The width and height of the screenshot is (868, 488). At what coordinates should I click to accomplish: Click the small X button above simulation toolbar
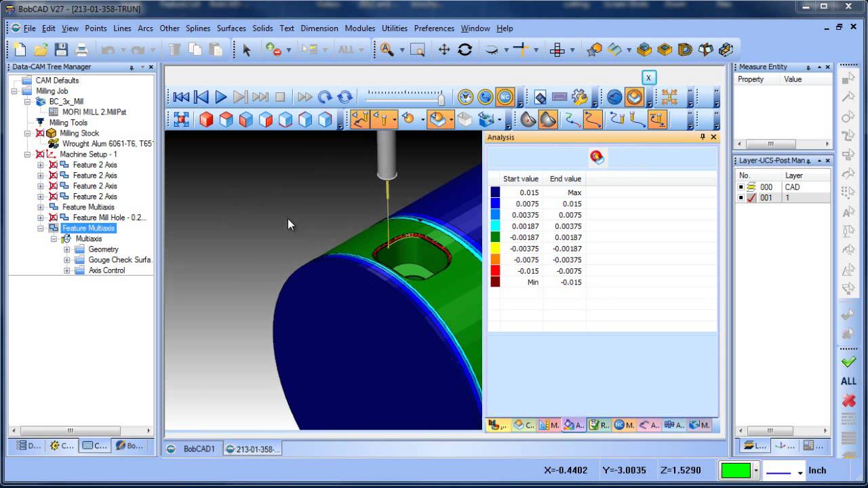tap(648, 77)
